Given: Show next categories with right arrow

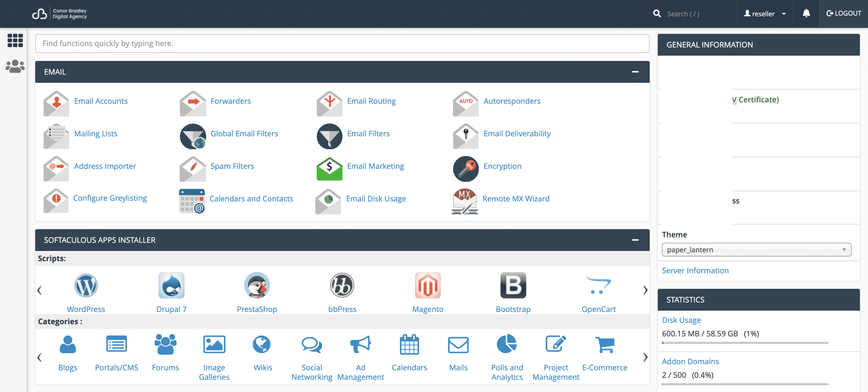Looking at the screenshot, I should 645,357.
